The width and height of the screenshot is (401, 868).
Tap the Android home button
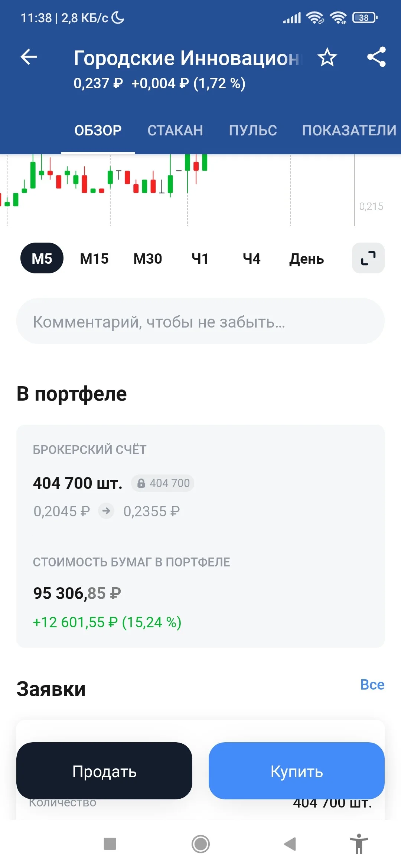[200, 844]
